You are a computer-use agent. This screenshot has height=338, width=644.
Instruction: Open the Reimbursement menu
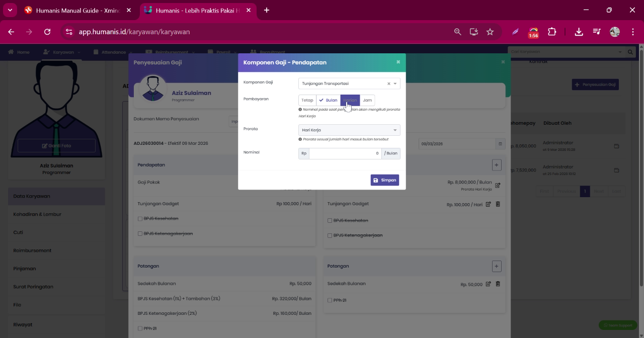click(171, 52)
